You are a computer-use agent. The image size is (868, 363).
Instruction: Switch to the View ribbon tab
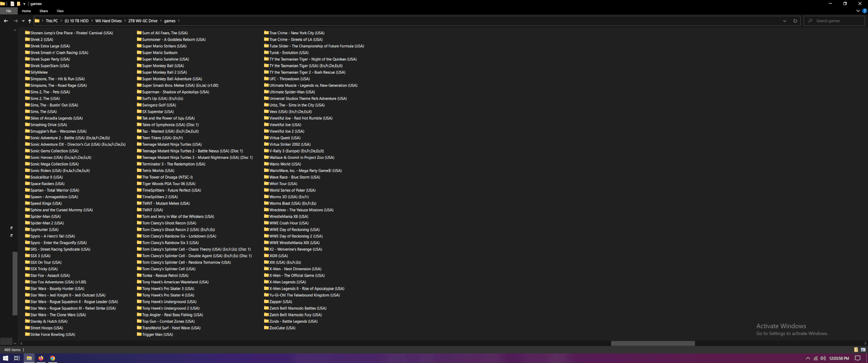60,11
